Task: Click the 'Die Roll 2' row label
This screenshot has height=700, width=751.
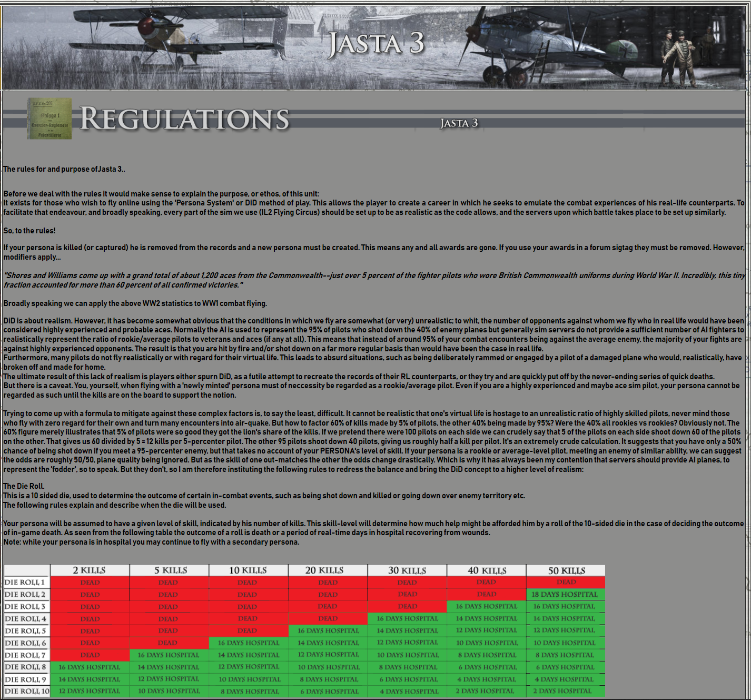Action: [x=27, y=594]
